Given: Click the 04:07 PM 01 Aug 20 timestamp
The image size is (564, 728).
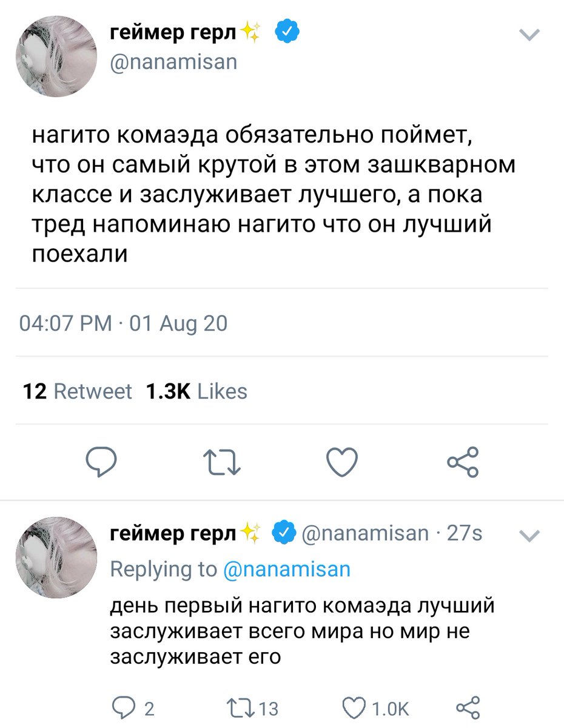Looking at the screenshot, I should 124,323.
